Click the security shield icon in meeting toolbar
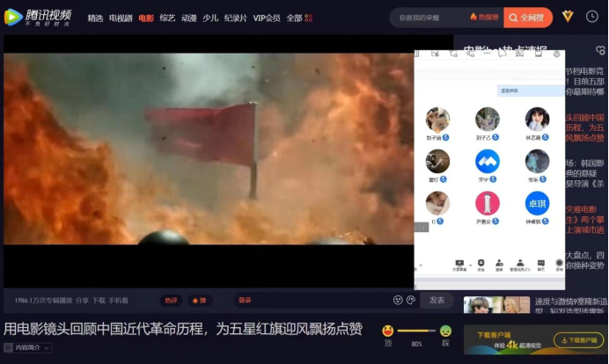Viewport: 609px width, 364px height. click(x=481, y=264)
